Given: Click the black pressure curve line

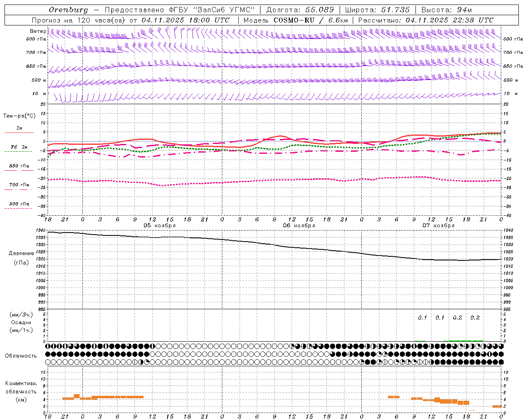Looking at the screenshot, I should [275, 246].
